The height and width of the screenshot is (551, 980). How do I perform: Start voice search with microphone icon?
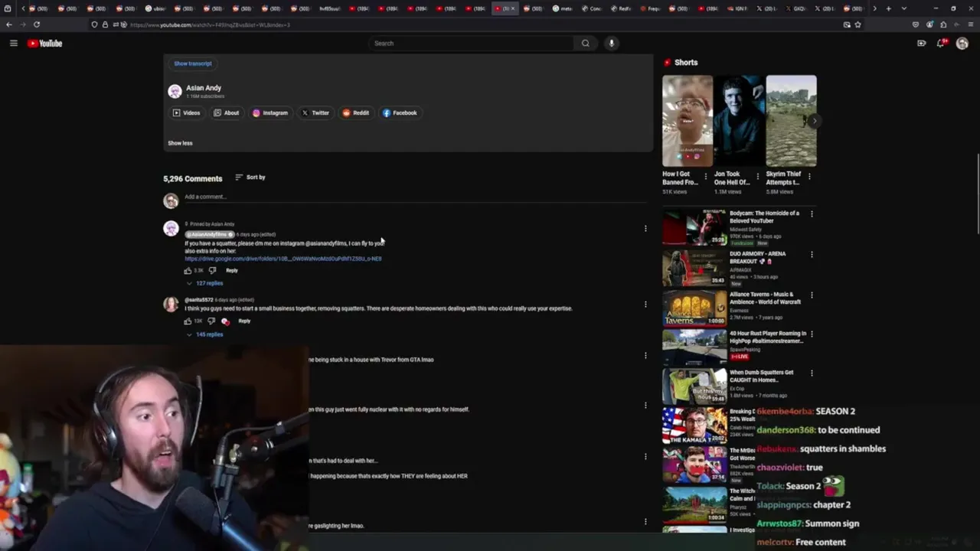coord(611,43)
